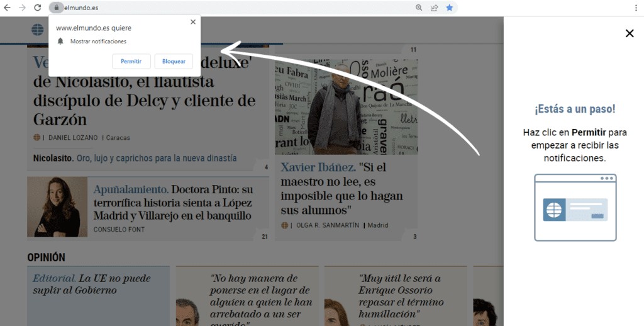Click the '¡Estás a un paso!' heading

tap(575, 109)
